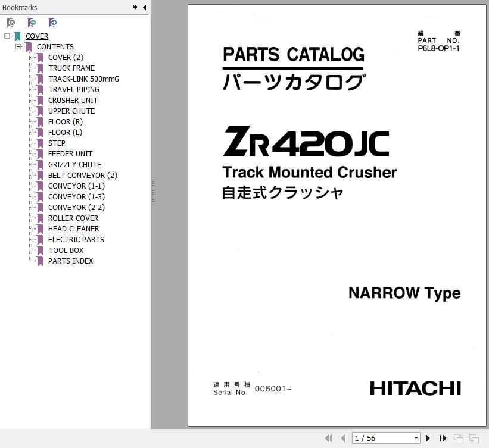489x448 pixels.
Task: Click the HITACHI logo on the cover
Action: (x=415, y=388)
